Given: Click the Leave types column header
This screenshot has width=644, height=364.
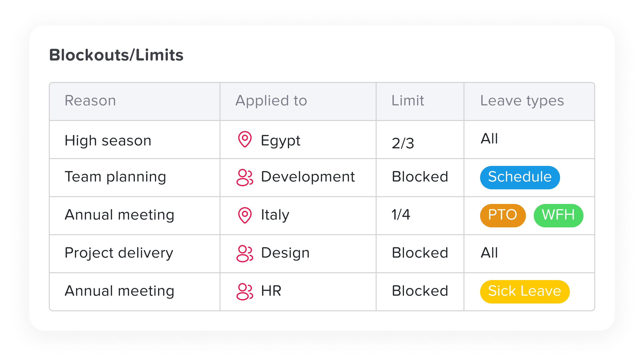Looking at the screenshot, I should pyautogui.click(x=522, y=101).
